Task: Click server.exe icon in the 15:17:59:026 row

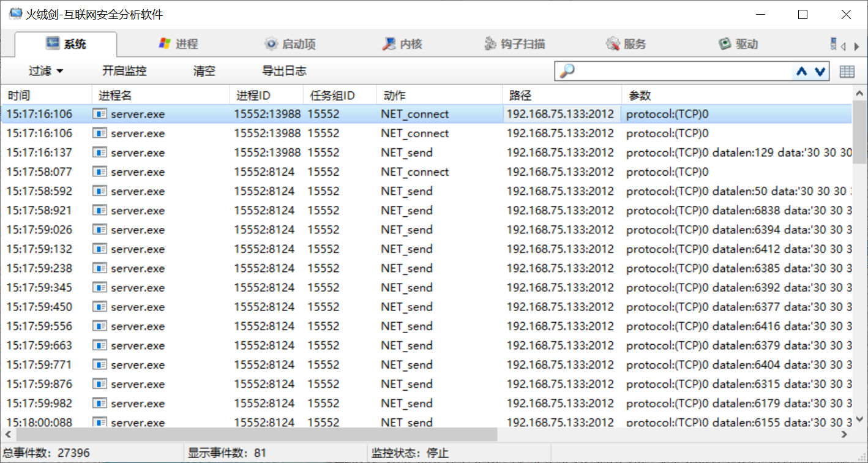Action: (x=100, y=230)
